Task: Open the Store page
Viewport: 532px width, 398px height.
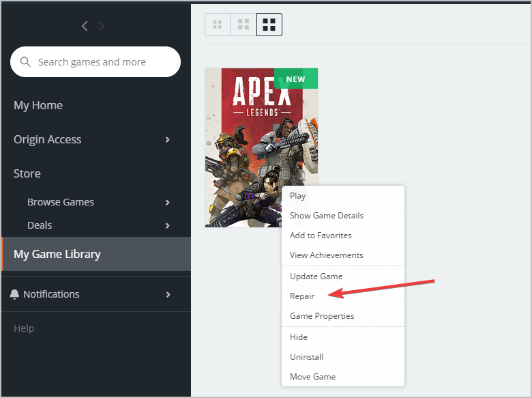Action: [x=27, y=173]
